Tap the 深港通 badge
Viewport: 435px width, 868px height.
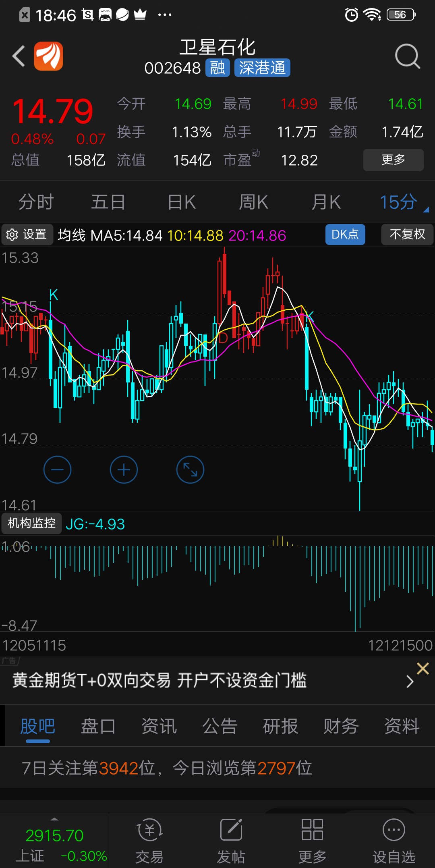click(262, 68)
